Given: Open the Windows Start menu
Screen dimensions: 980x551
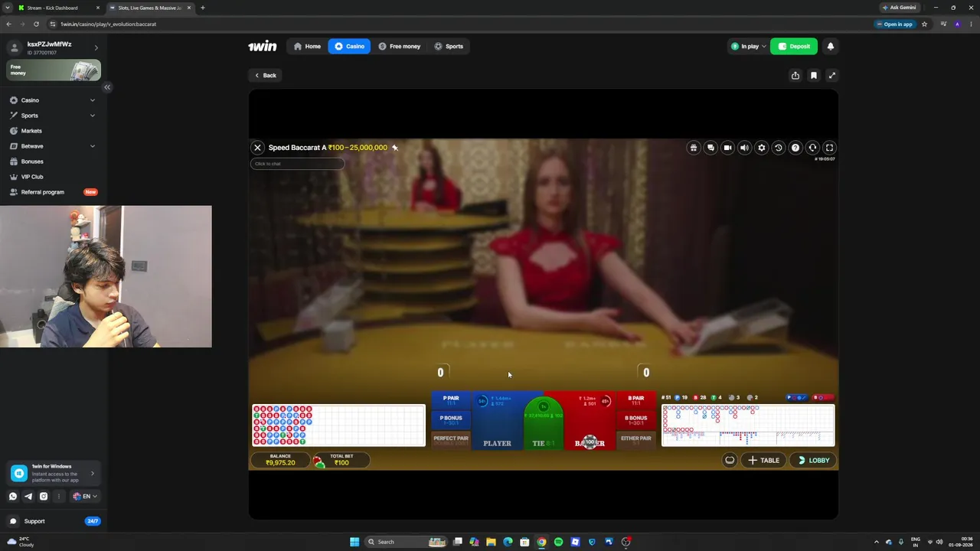Looking at the screenshot, I should [354, 542].
